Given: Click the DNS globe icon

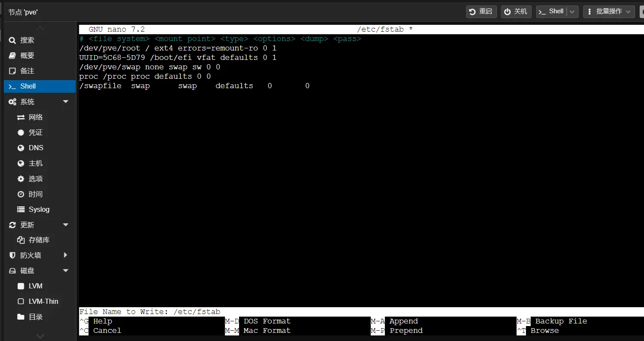Looking at the screenshot, I should click(21, 148).
